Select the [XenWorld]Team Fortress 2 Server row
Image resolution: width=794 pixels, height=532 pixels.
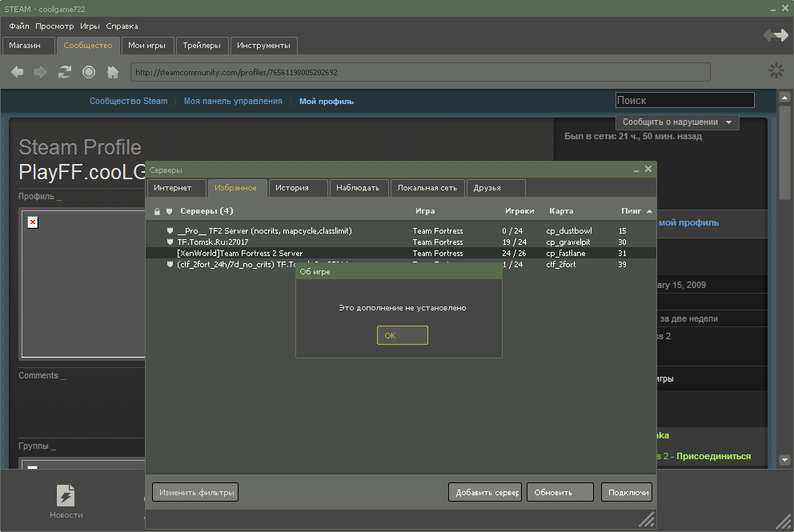pos(400,253)
